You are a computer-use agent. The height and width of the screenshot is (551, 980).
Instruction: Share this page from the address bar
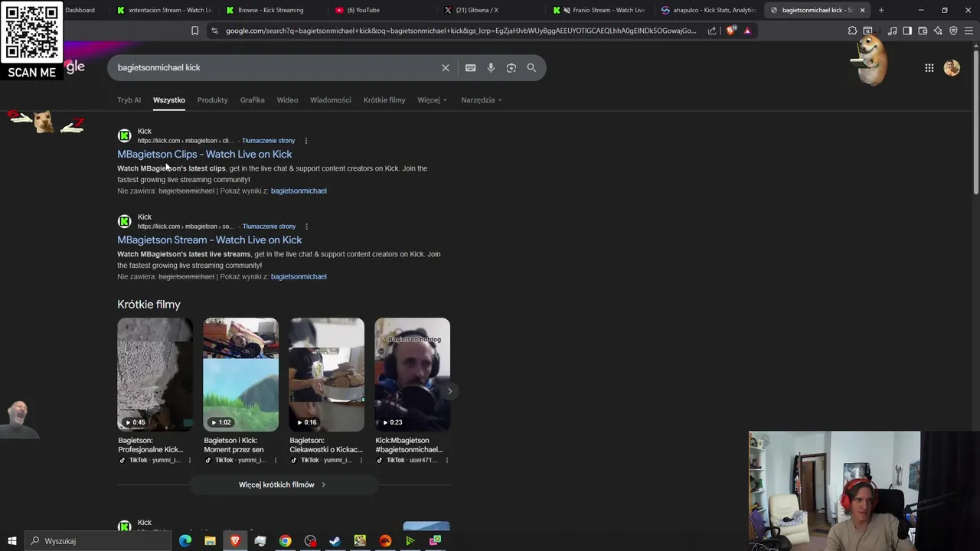712,31
